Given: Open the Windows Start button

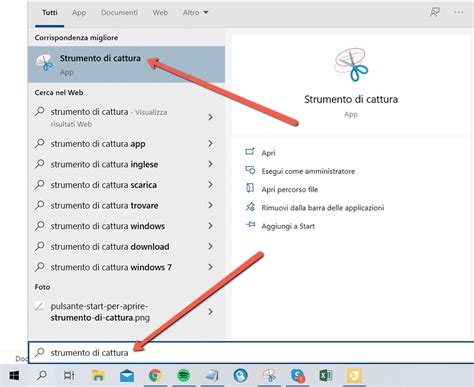Looking at the screenshot, I should tap(14, 376).
